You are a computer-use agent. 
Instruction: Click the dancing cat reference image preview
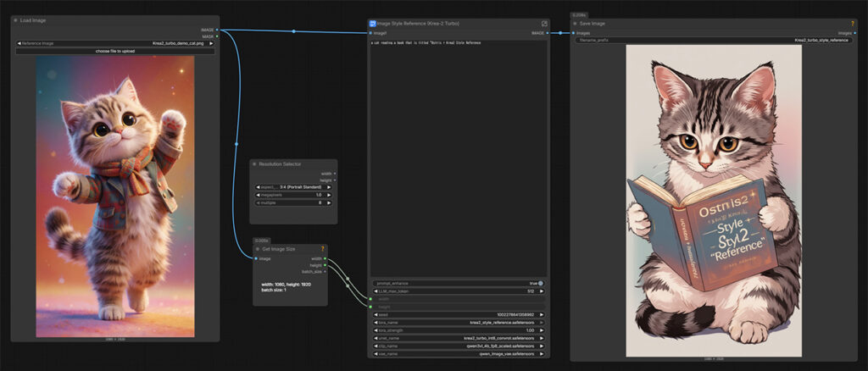point(115,197)
